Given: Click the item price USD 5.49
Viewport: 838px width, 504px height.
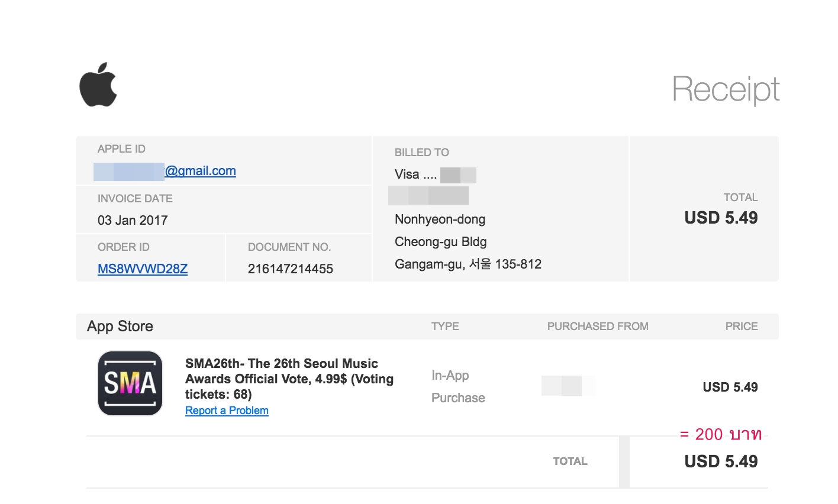Looking at the screenshot, I should pyautogui.click(x=730, y=387).
